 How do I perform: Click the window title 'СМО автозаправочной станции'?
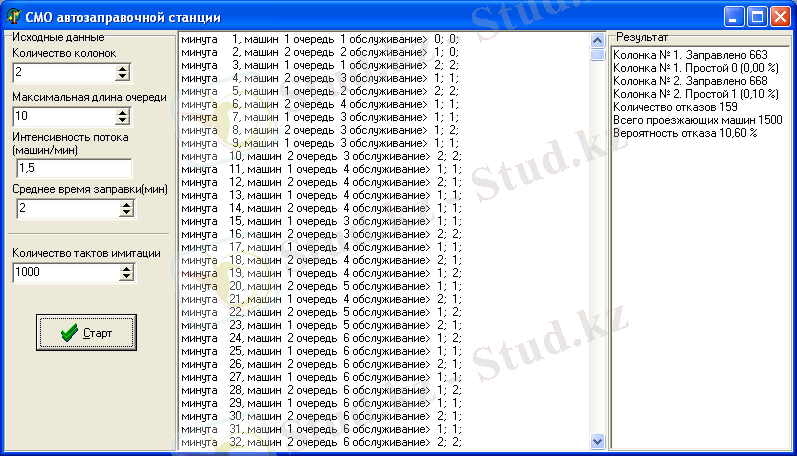pyautogui.click(x=123, y=17)
